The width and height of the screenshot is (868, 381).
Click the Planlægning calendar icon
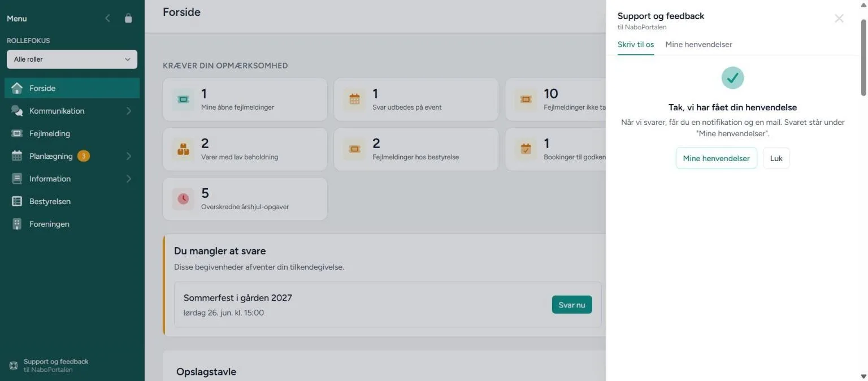pos(17,156)
